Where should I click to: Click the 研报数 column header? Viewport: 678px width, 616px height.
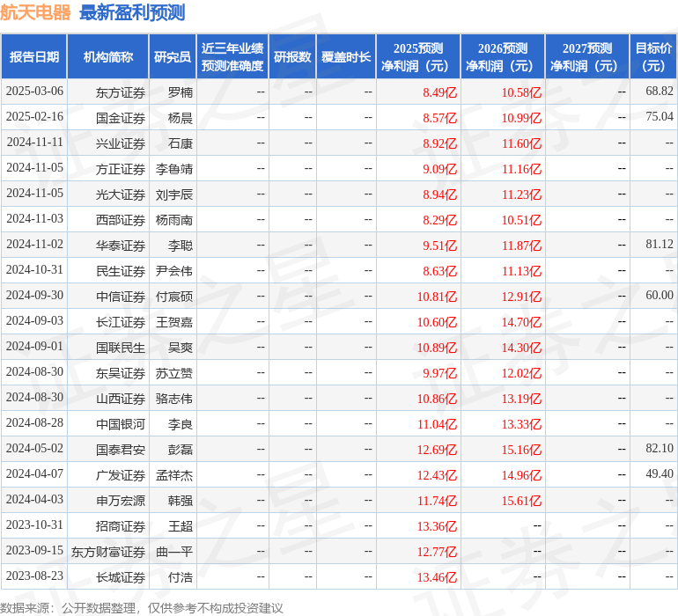click(292, 56)
